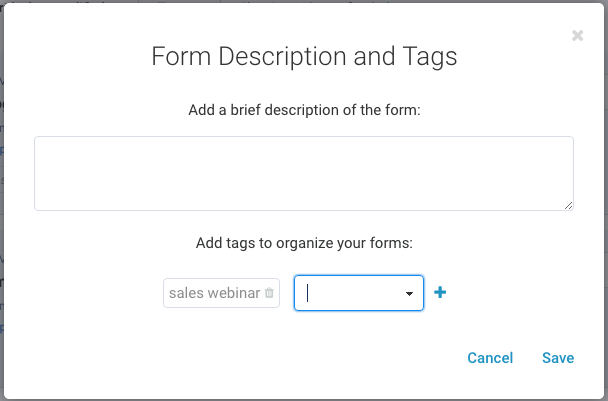Close the dialog with the X icon
This screenshot has width=608, height=401.
coord(577,35)
